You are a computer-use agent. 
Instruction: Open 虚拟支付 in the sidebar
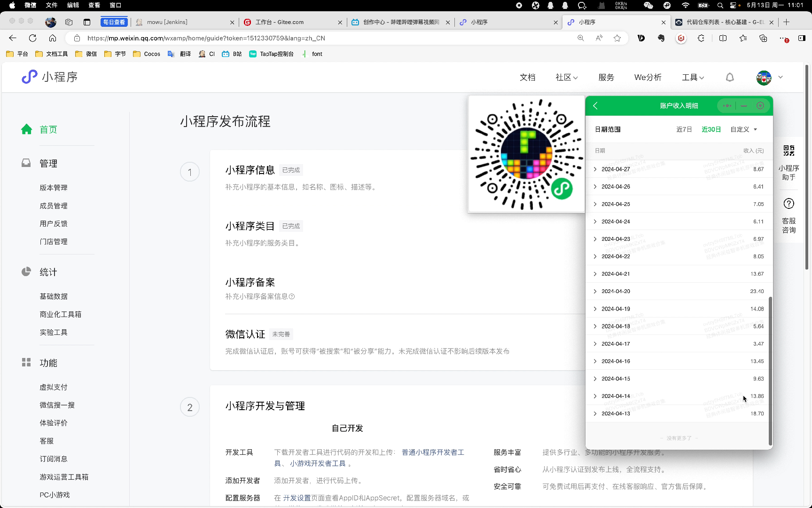coord(54,387)
